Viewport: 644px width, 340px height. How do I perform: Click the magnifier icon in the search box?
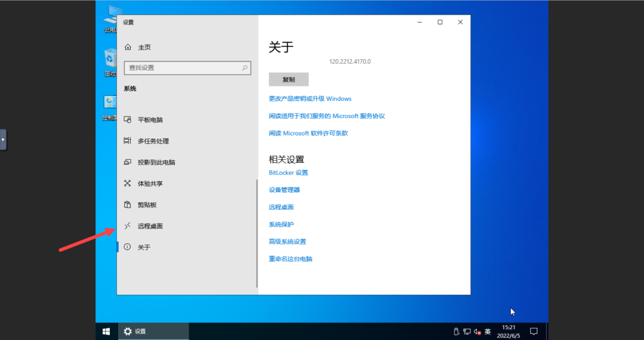point(245,68)
